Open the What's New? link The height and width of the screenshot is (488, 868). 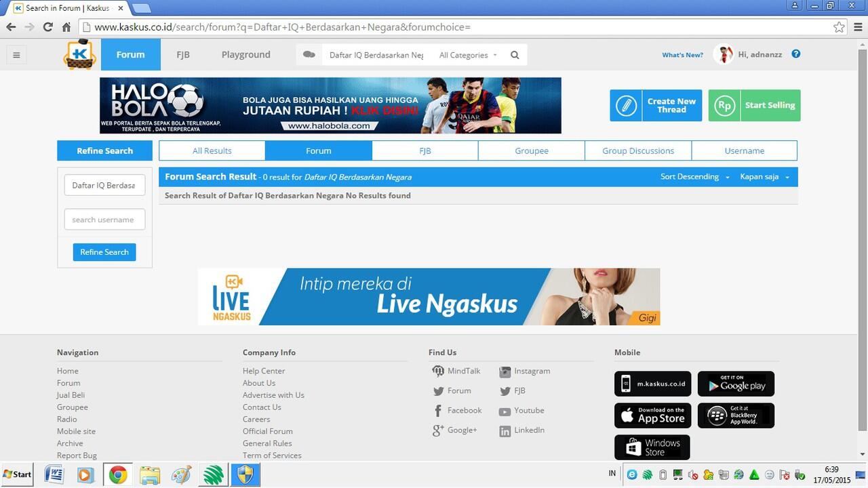point(682,55)
